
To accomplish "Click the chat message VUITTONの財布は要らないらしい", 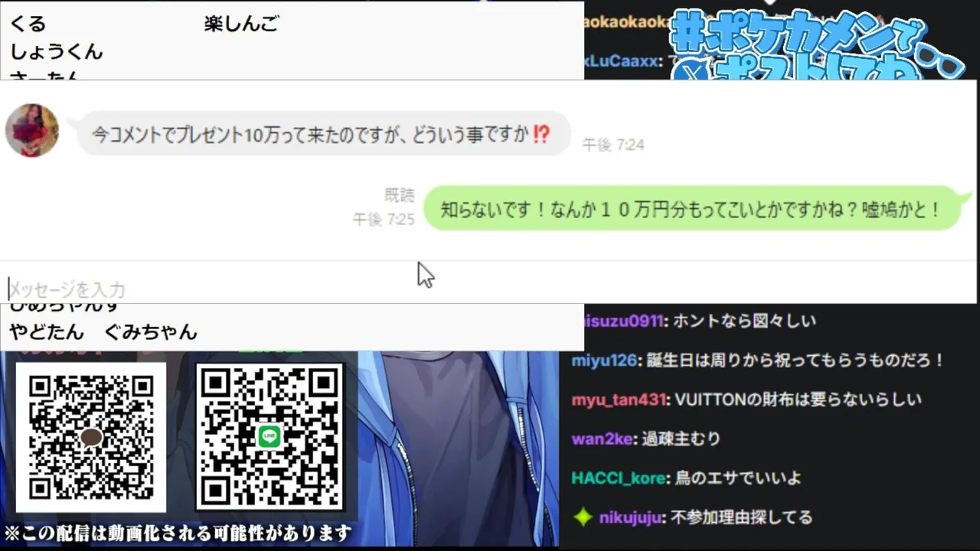I will coord(799,399).
